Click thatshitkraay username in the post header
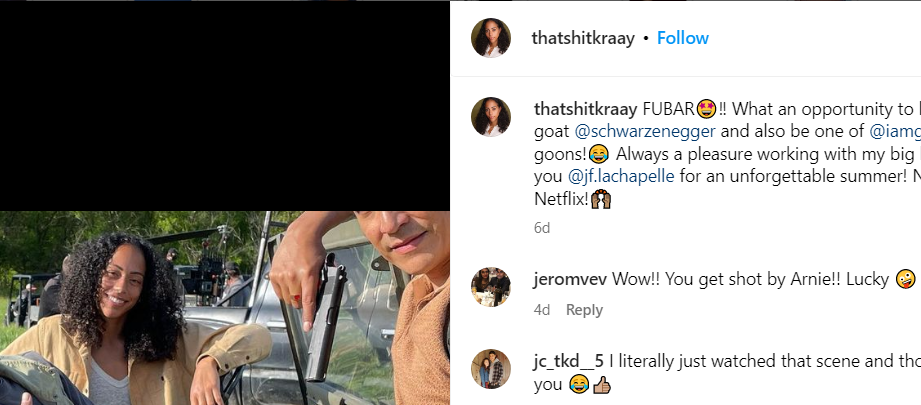This screenshot has width=921, height=405. tap(583, 38)
